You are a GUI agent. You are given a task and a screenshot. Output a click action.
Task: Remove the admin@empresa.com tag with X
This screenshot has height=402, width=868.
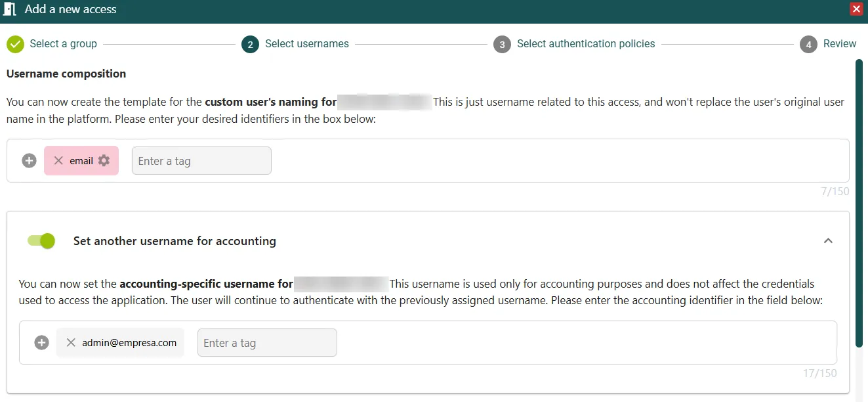click(x=71, y=343)
